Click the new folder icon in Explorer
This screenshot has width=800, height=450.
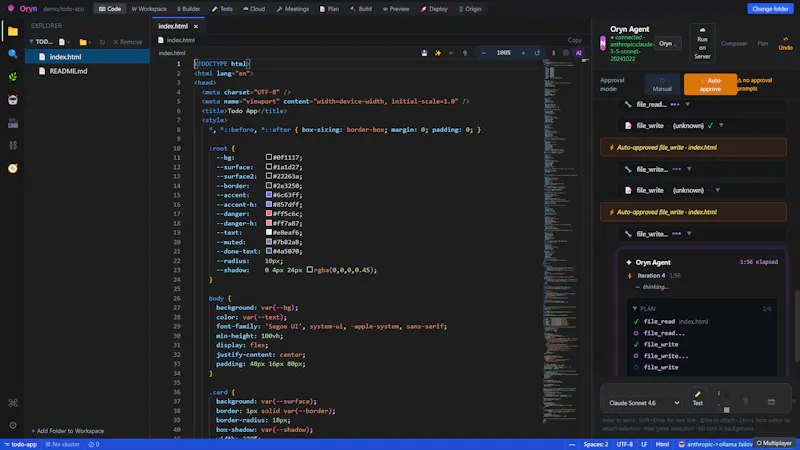click(84, 42)
